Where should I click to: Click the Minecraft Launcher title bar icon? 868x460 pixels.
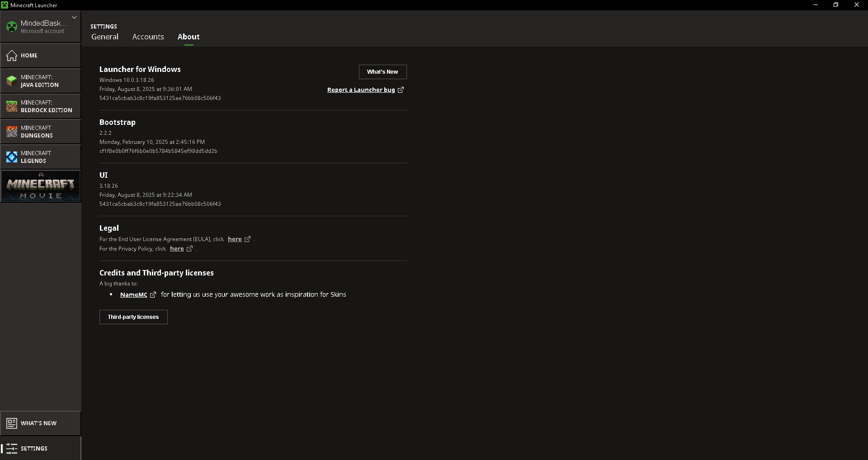(5, 5)
